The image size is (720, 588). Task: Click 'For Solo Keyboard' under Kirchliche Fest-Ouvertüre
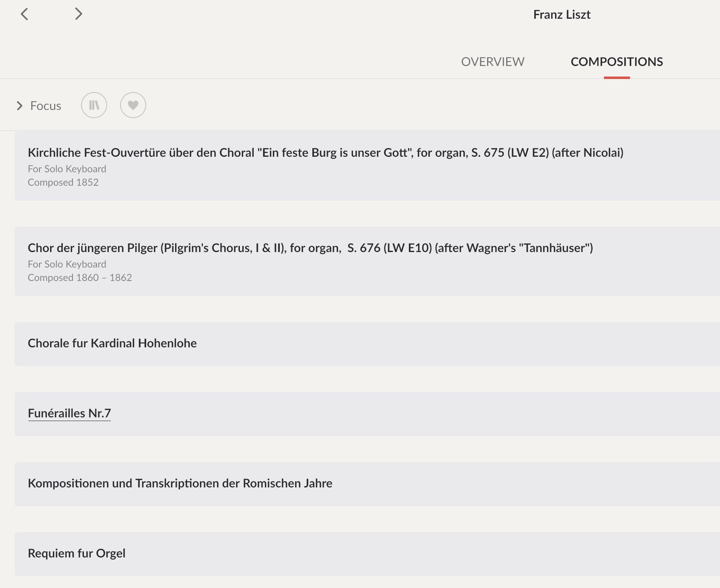(67, 169)
